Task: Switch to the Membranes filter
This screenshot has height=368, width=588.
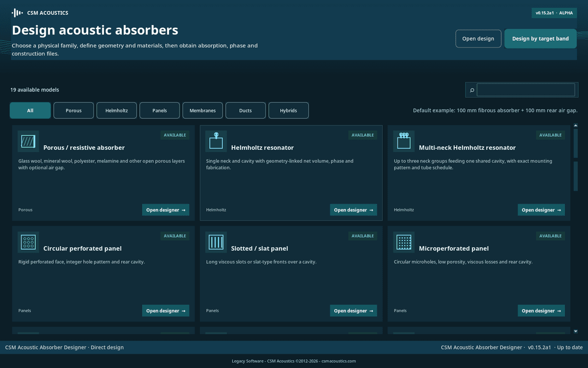Action: (x=203, y=110)
